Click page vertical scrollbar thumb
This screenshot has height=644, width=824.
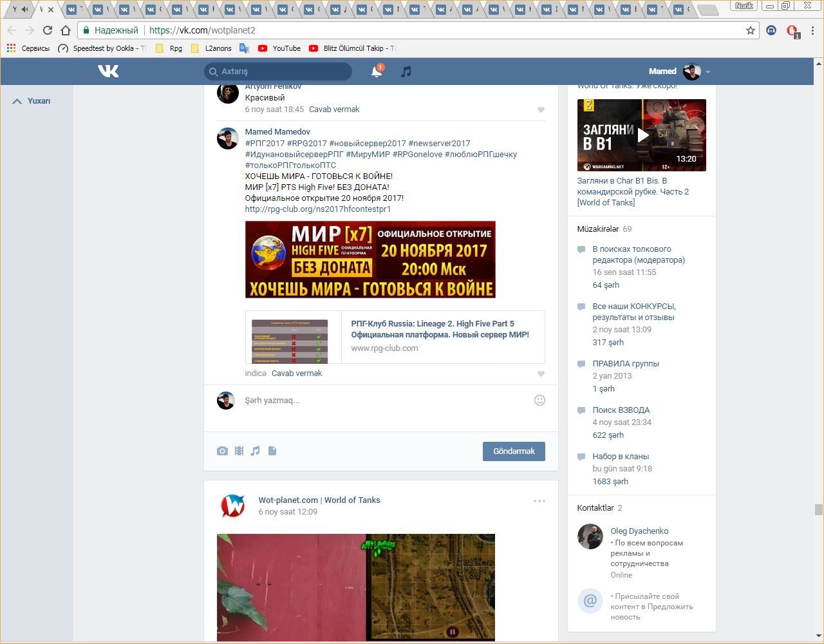pyautogui.click(x=818, y=509)
